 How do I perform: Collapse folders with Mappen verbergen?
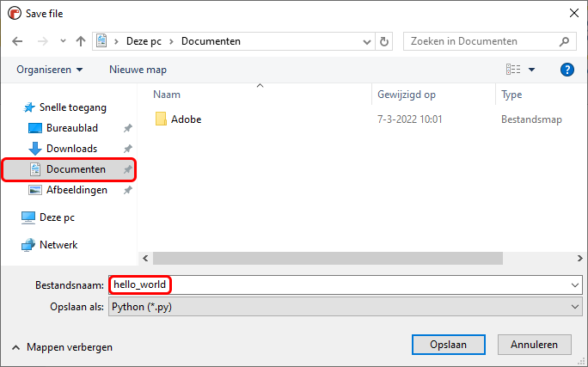(62, 347)
